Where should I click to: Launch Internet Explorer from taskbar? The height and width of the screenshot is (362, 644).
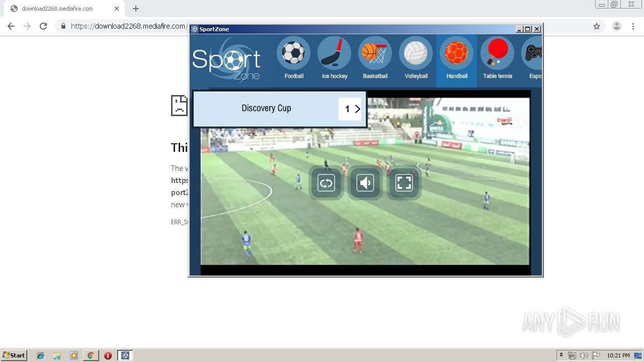tap(40, 355)
